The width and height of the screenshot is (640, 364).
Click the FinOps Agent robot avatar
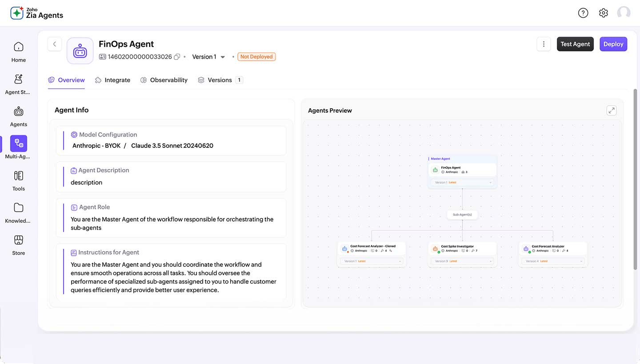pyautogui.click(x=80, y=51)
